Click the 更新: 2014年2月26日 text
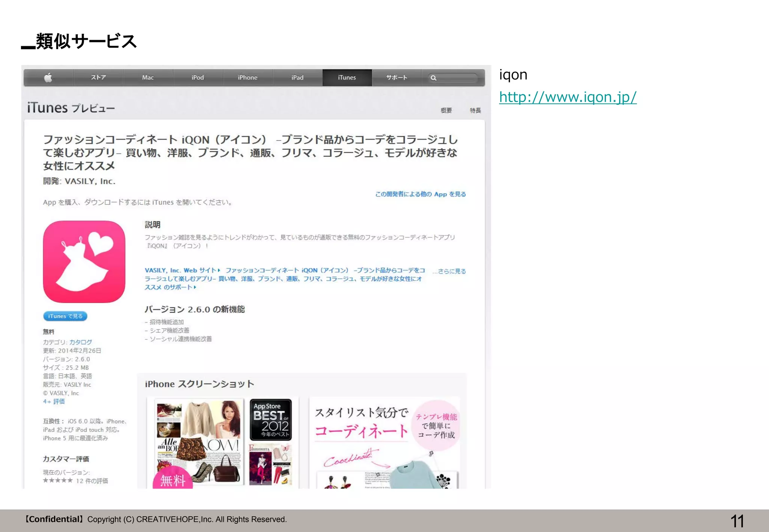The image size is (769, 532). pyautogui.click(x=72, y=350)
